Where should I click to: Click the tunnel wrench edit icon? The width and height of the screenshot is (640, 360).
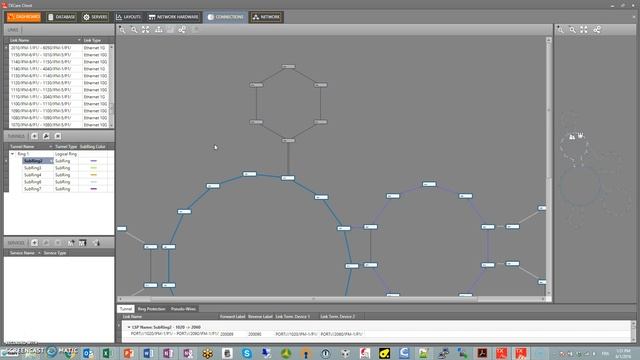coord(46,136)
